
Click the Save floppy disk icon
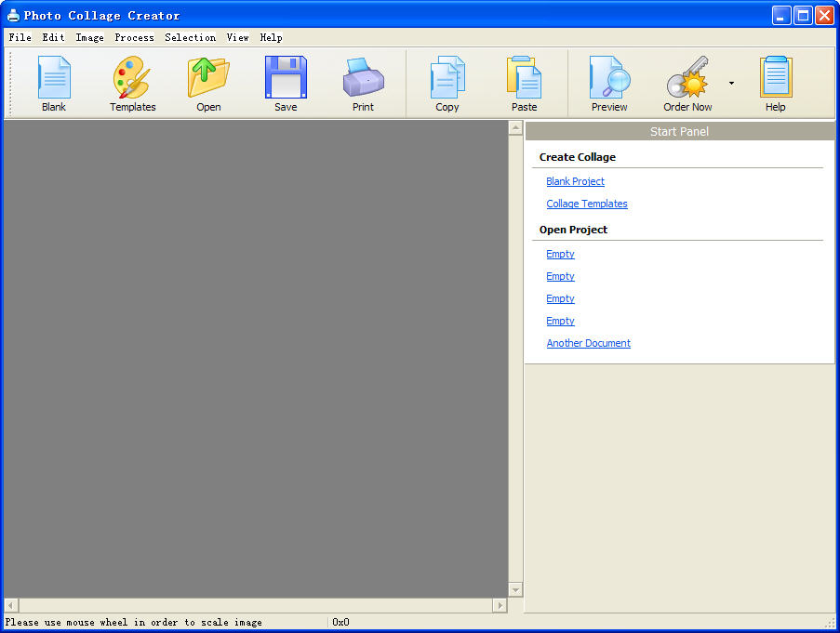286,78
